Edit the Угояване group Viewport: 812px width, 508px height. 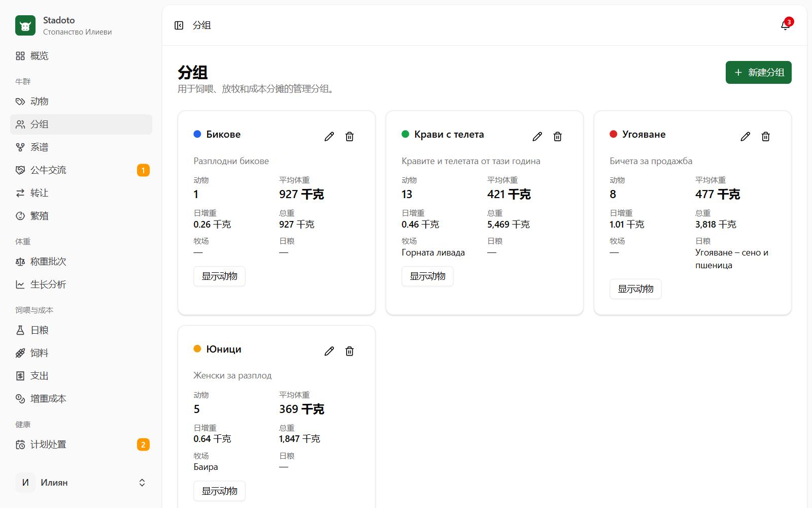tap(746, 136)
